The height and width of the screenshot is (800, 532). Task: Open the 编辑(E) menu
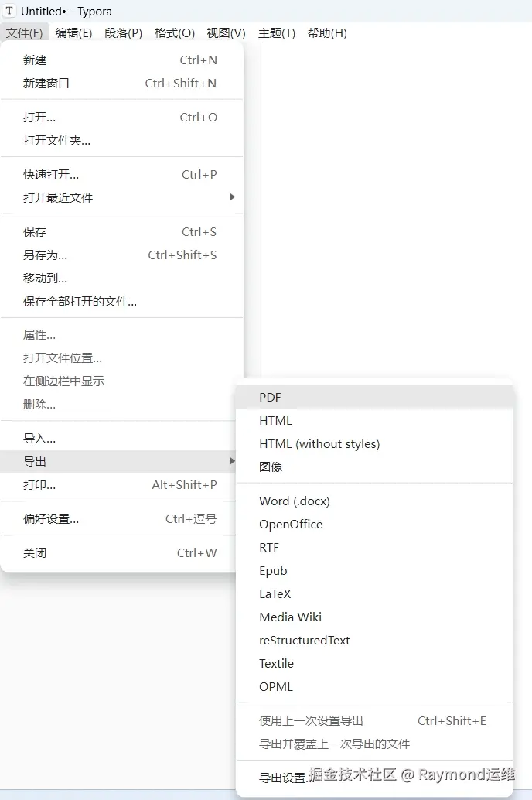click(x=73, y=32)
